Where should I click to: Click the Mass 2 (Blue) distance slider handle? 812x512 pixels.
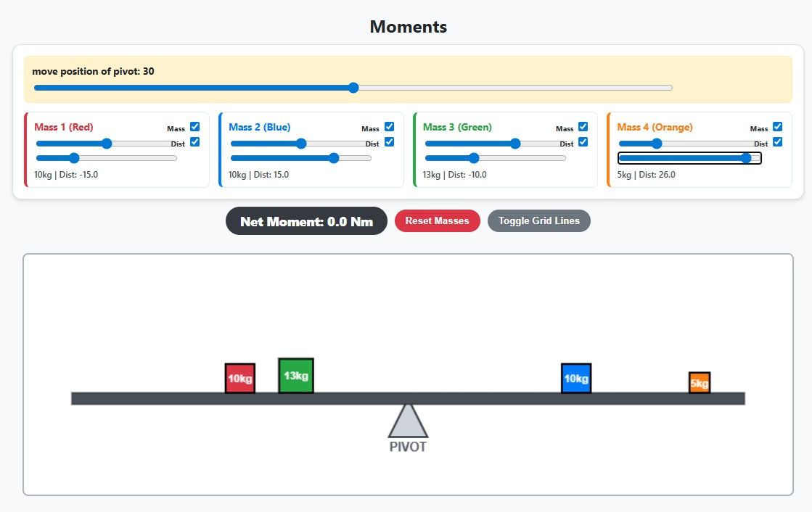[x=334, y=158]
